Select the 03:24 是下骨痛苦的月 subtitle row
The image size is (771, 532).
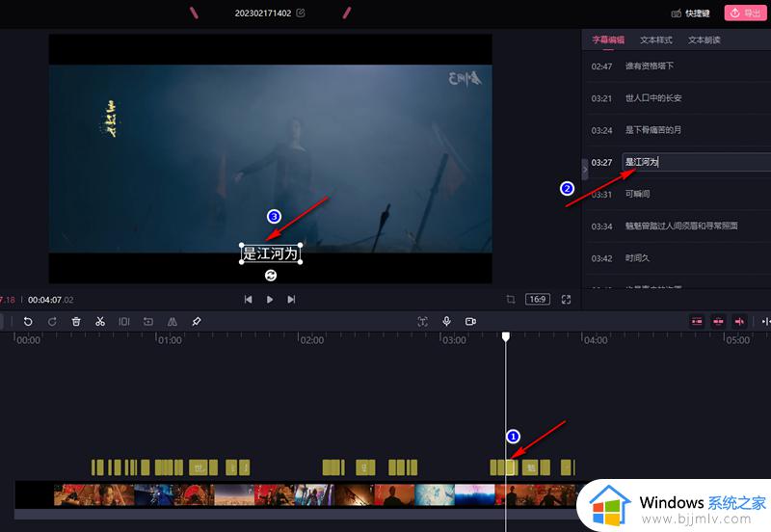678,130
